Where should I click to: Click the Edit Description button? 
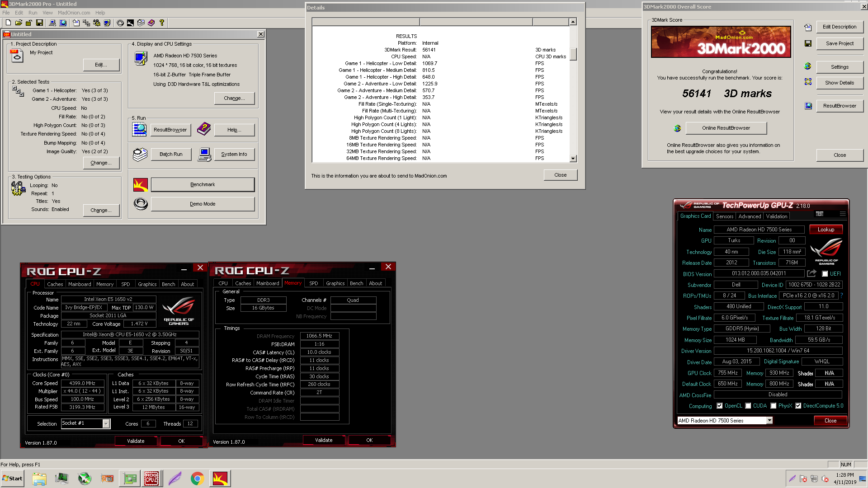pyautogui.click(x=840, y=27)
